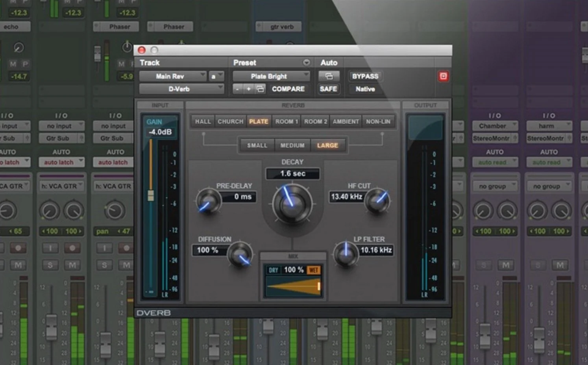Click the echo insert slot in the mixer
Image resolution: width=588 pixels, height=365 pixels.
(15, 27)
